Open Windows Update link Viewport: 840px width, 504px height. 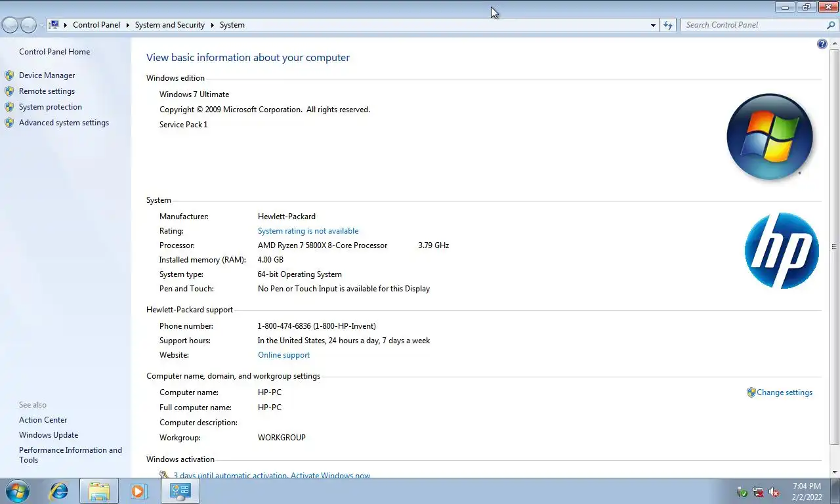[49, 435]
